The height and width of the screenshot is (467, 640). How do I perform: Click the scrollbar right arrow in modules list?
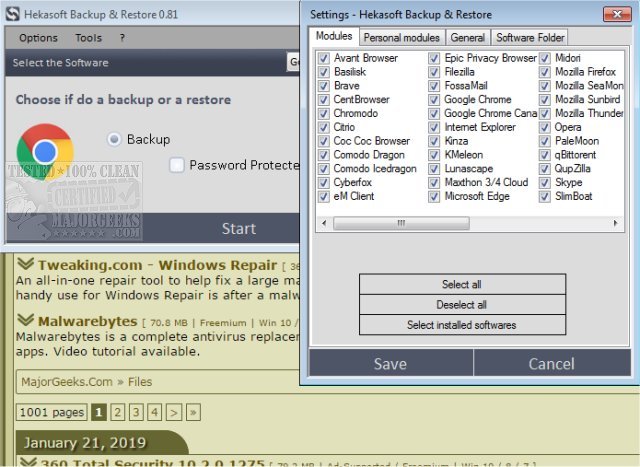tap(616, 223)
